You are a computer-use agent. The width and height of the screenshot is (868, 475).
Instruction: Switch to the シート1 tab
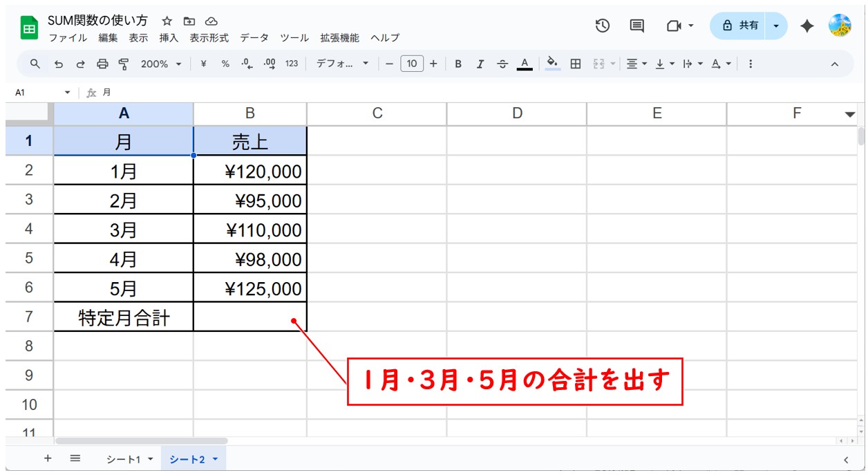click(x=129, y=459)
